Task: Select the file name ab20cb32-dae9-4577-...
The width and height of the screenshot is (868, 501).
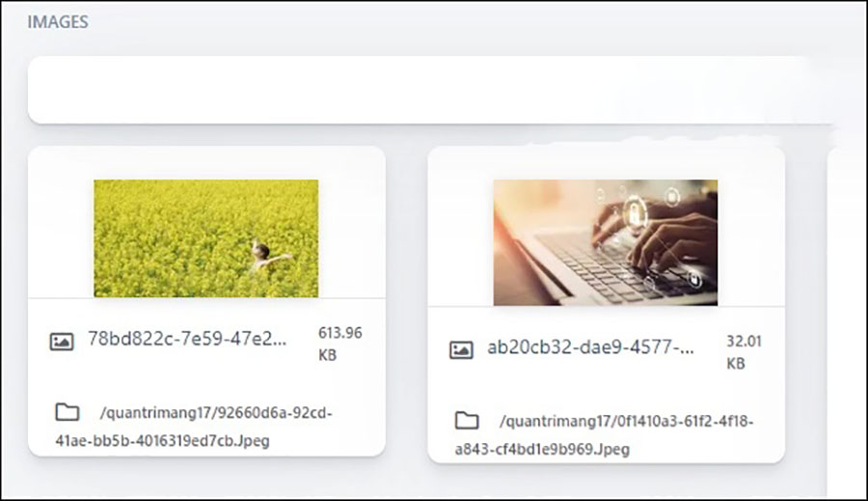Action: point(590,348)
